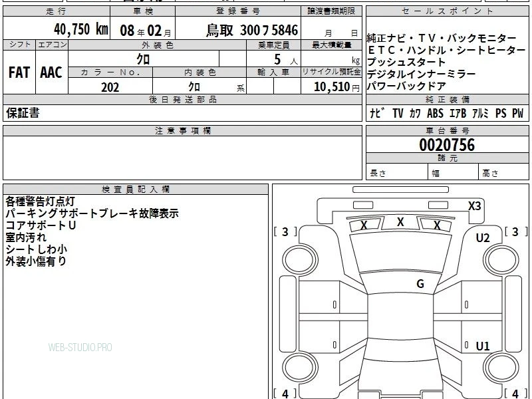Select the 車検 header

(x=143, y=11)
